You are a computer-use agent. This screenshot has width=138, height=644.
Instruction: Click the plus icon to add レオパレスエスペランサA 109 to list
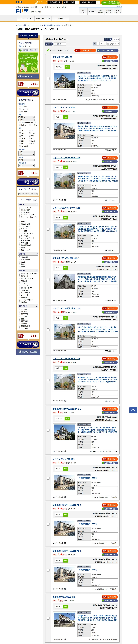click(103, 212)
